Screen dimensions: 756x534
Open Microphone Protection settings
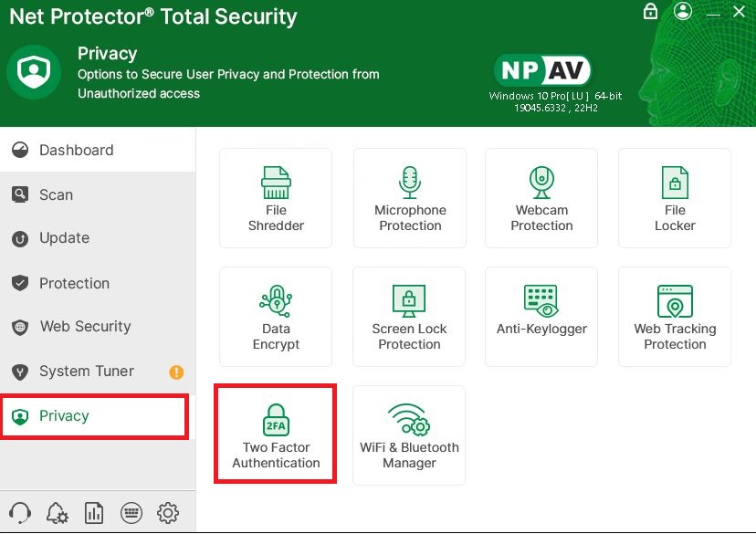click(410, 198)
